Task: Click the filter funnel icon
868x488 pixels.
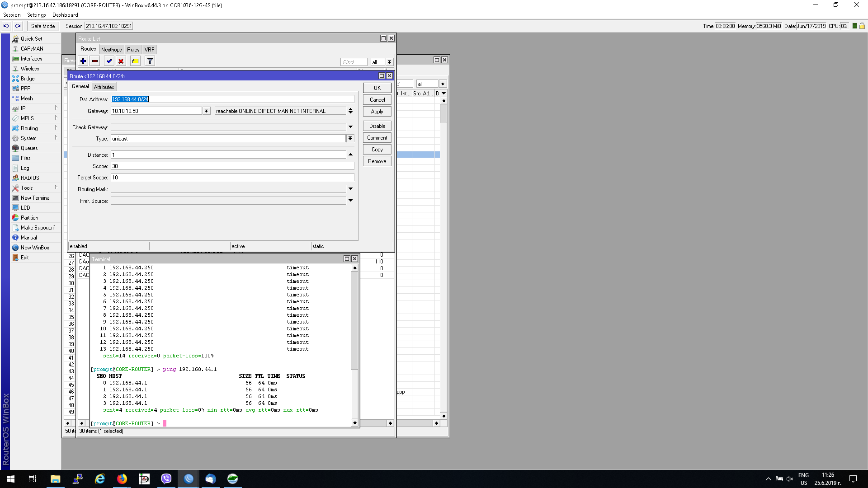Action: [x=150, y=61]
